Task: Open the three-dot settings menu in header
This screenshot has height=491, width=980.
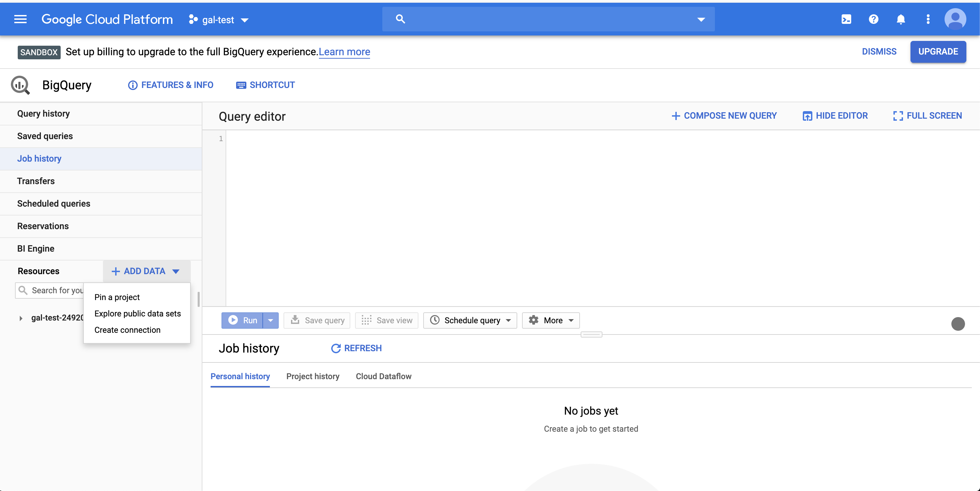Action: (928, 19)
